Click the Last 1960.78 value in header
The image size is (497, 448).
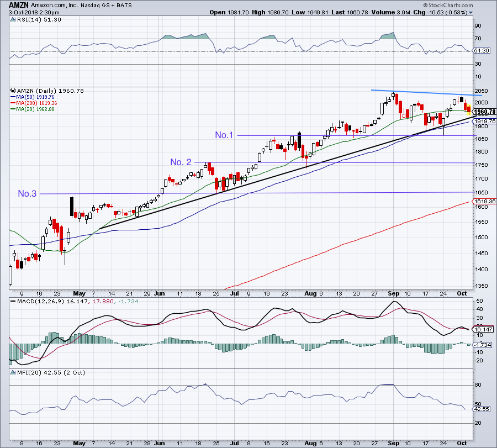point(350,12)
